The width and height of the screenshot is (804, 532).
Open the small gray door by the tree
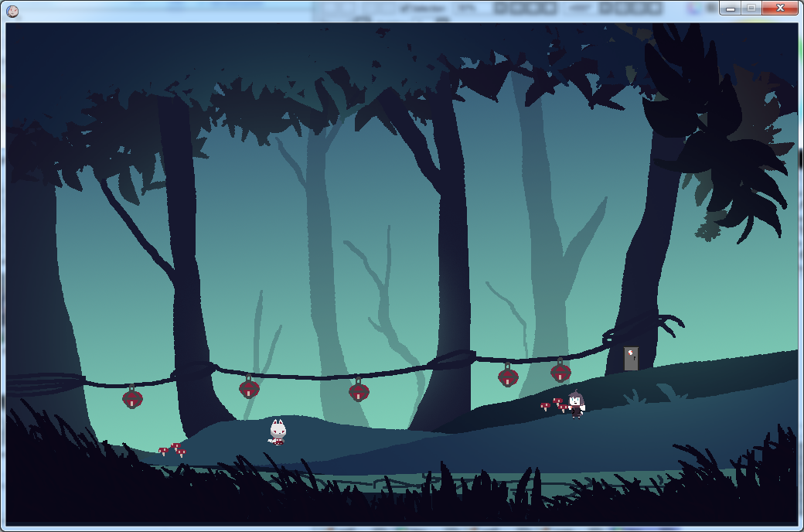tap(631, 359)
